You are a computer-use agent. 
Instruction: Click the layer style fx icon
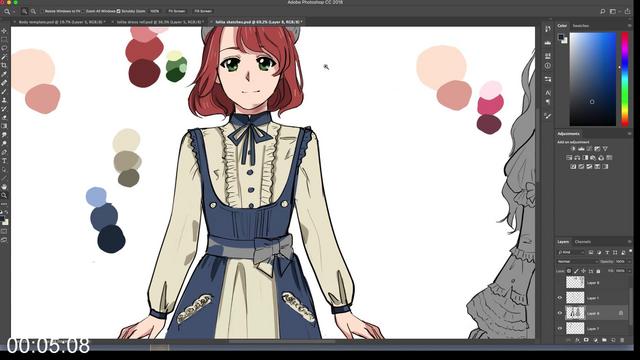[x=578, y=340]
